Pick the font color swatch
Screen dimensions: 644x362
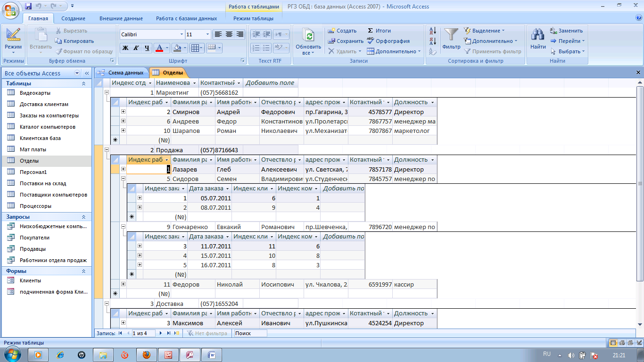point(159,48)
